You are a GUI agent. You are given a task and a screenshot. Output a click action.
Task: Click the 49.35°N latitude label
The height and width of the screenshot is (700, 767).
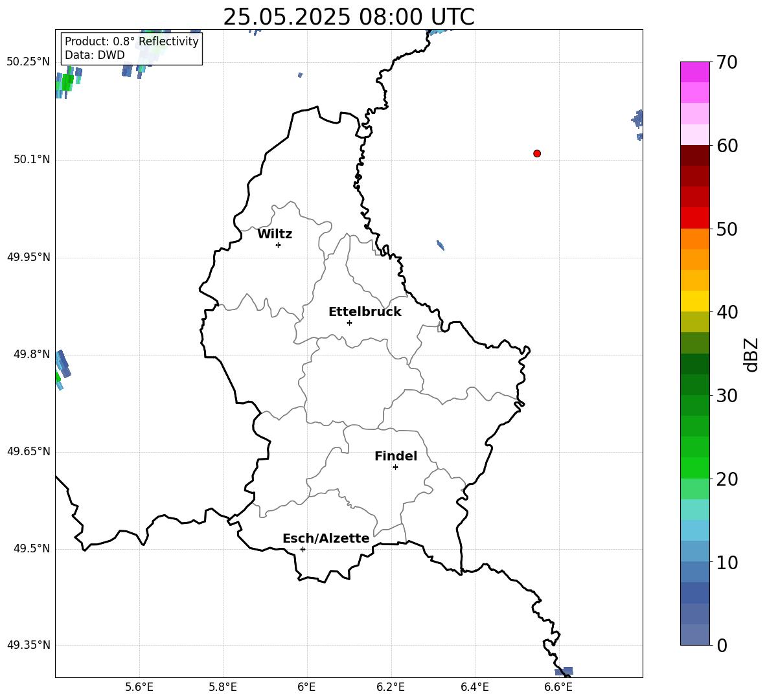coord(29,645)
